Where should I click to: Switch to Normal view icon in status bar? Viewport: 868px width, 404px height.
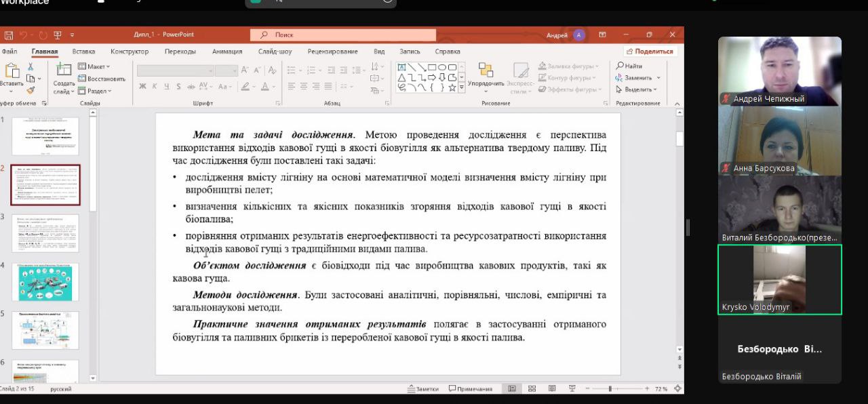point(512,388)
